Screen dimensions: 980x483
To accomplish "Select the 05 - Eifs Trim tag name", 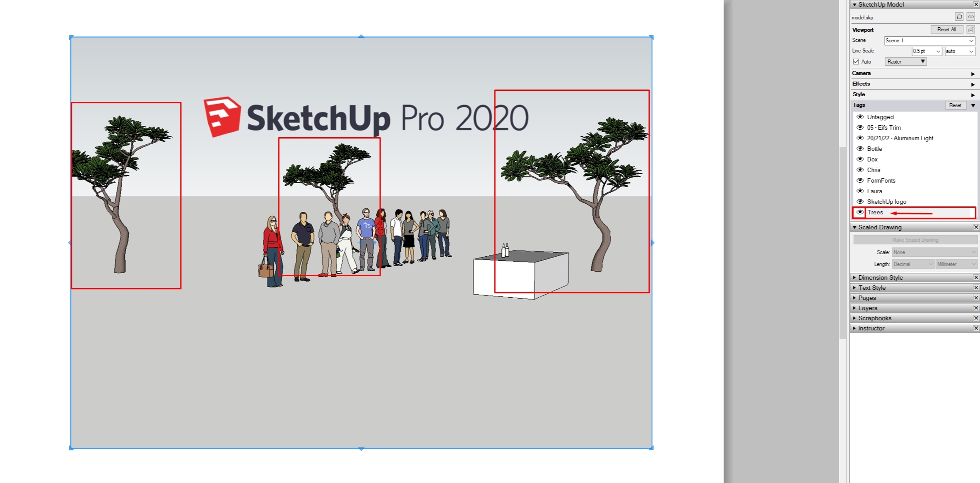I will tap(884, 127).
